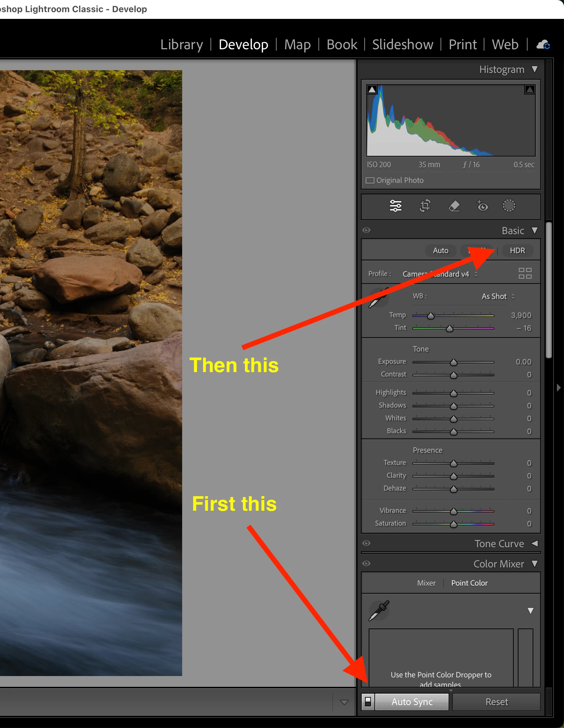
Task: Select the Edit sliders tool icon
Action: (x=395, y=205)
